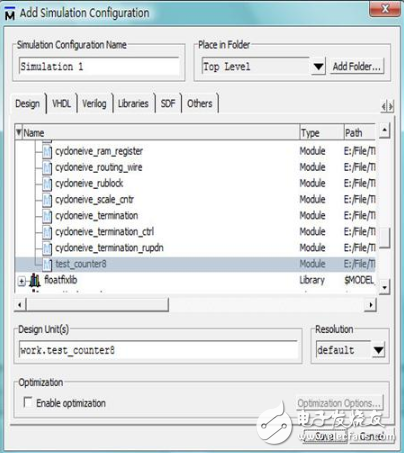Click the cycloneive_rublock module icon
This screenshot has height=453, width=404.
point(47,184)
